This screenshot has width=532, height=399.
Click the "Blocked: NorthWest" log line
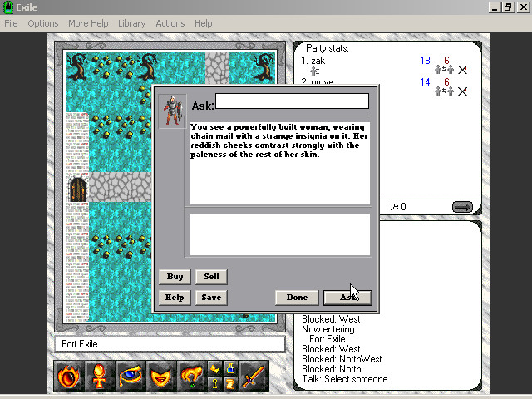pos(342,359)
